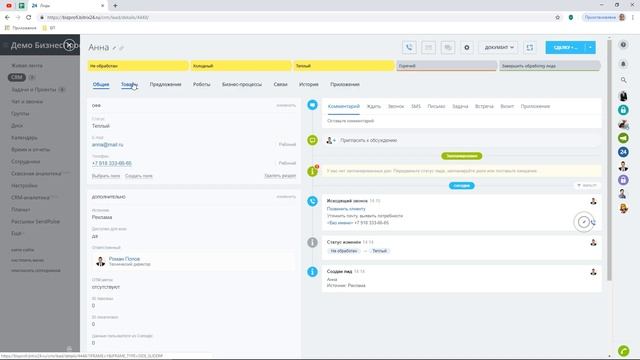Open the help question mark icon

(x=623, y=44)
